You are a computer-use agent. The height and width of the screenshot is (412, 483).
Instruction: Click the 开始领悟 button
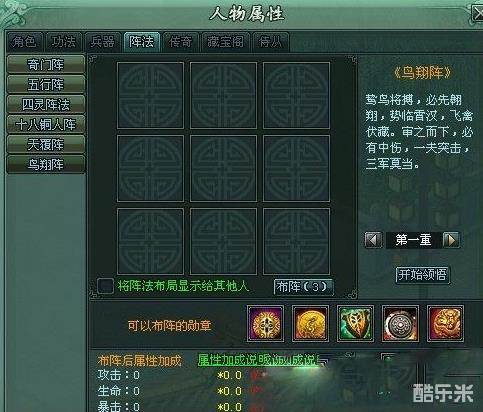click(x=422, y=275)
